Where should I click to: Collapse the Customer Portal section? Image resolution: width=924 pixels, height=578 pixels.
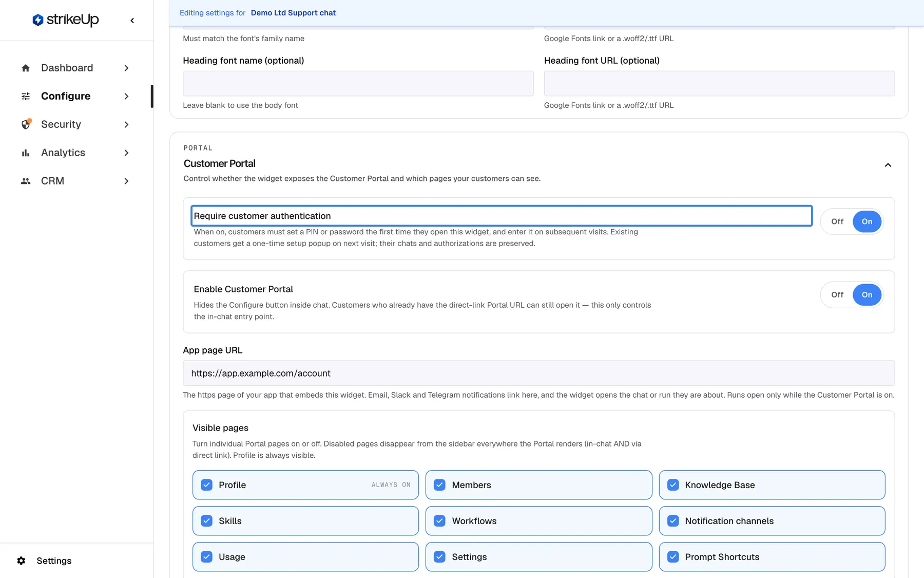point(888,165)
